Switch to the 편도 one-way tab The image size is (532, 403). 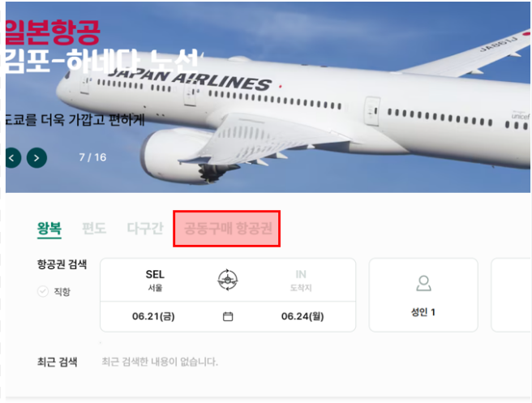pyautogui.click(x=94, y=229)
